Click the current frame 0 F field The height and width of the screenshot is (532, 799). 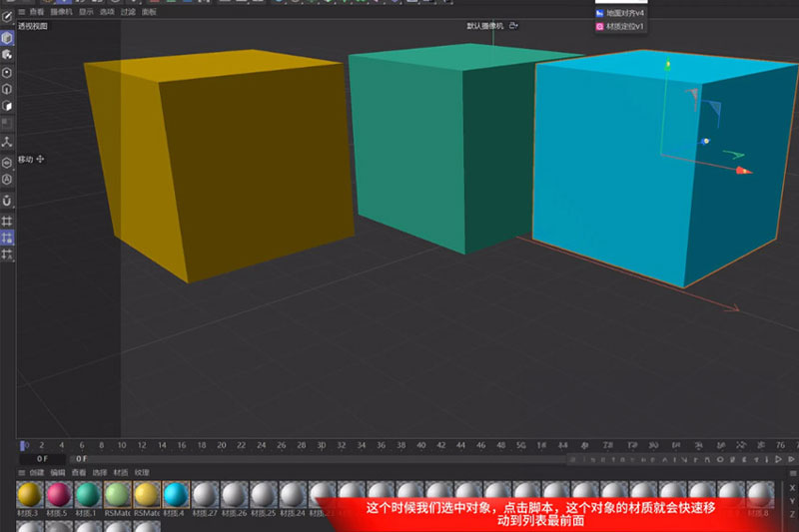42,459
